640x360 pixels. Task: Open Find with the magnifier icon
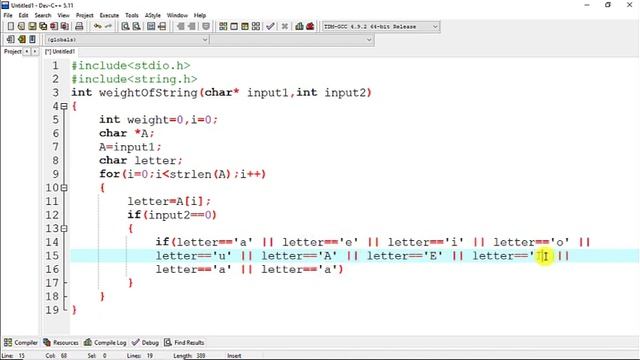[x=126, y=27]
